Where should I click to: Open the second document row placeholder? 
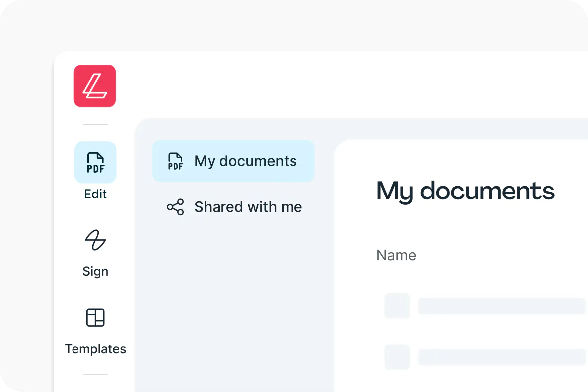pyautogui.click(x=502, y=357)
